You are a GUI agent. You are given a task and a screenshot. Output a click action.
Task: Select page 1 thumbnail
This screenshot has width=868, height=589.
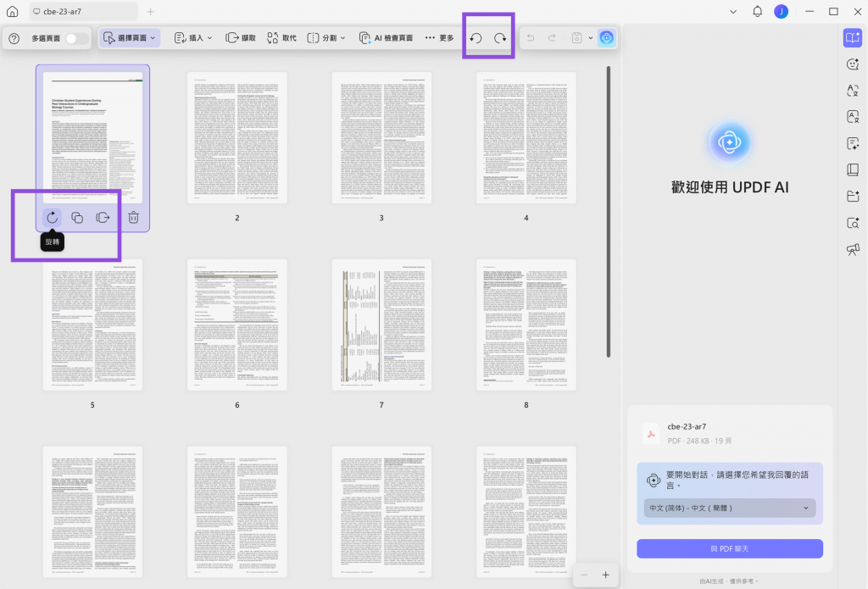coord(92,138)
